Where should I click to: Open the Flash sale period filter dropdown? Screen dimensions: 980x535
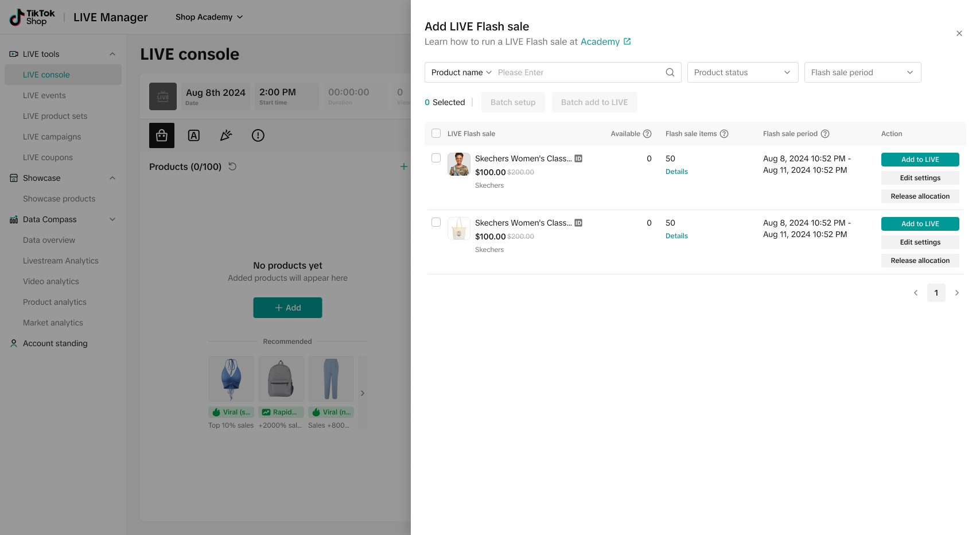(862, 72)
